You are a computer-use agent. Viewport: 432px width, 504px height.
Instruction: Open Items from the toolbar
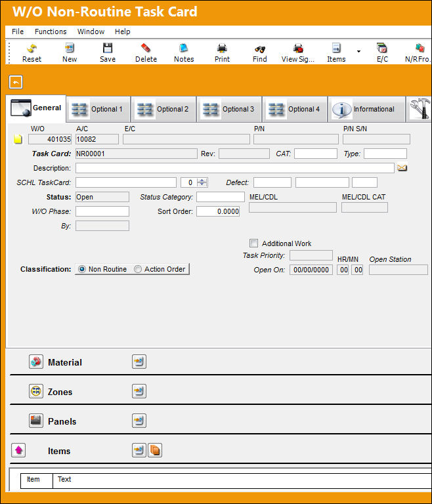point(336,53)
